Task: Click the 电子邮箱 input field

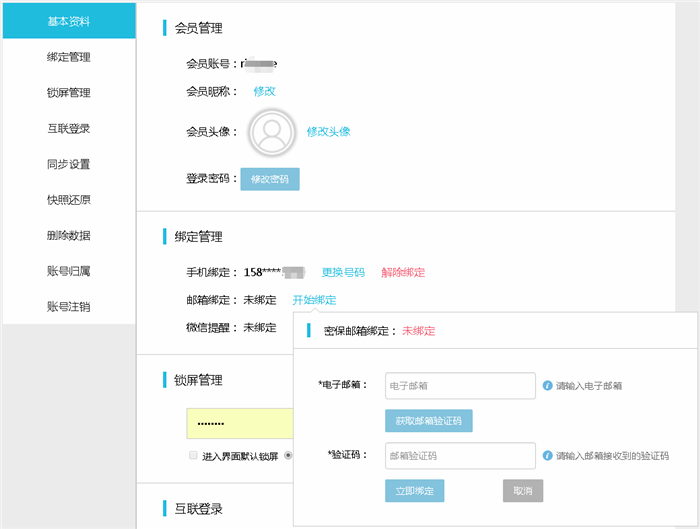Action: [x=460, y=385]
